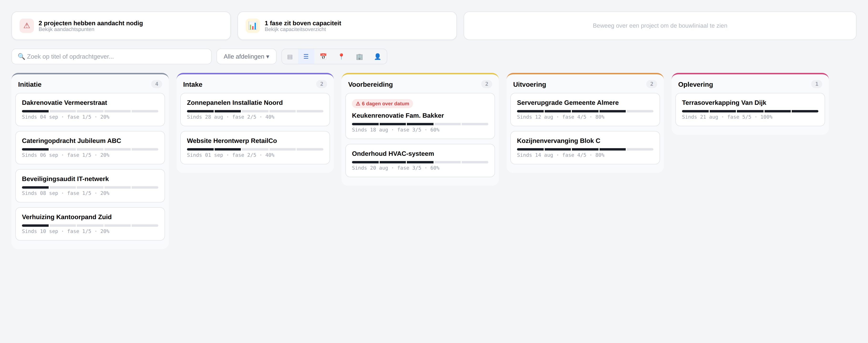Screen dimensions: 868x343
Task: Click 'Sinds 14 aug · fase 4/5 · 80%' text
Action: pos(561,155)
